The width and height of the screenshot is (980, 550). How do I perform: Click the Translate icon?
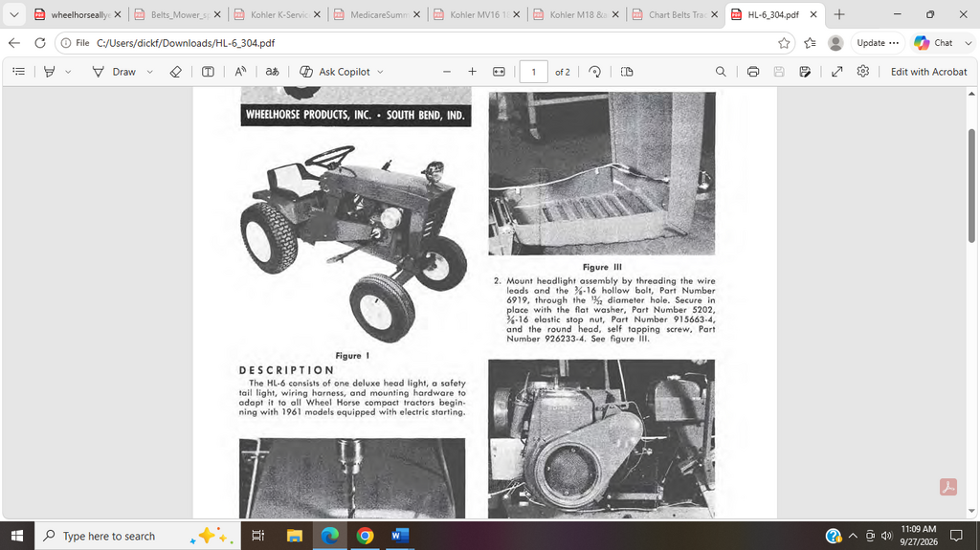pos(272,72)
